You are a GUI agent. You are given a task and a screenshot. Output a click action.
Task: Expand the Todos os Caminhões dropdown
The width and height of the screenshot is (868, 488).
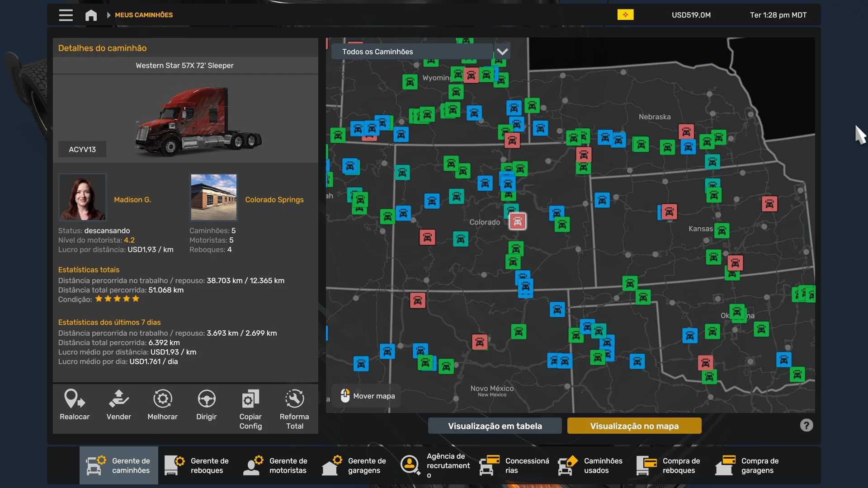(x=412, y=52)
